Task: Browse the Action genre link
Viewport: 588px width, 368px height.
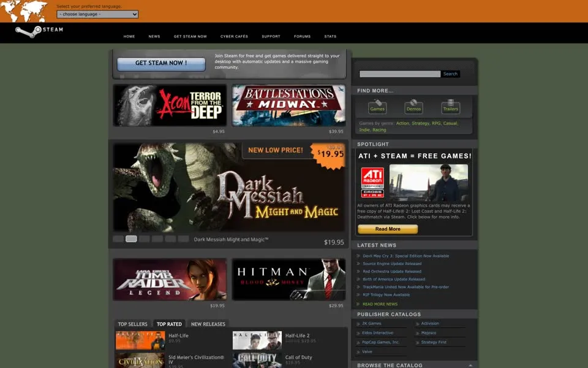Action: (402, 123)
